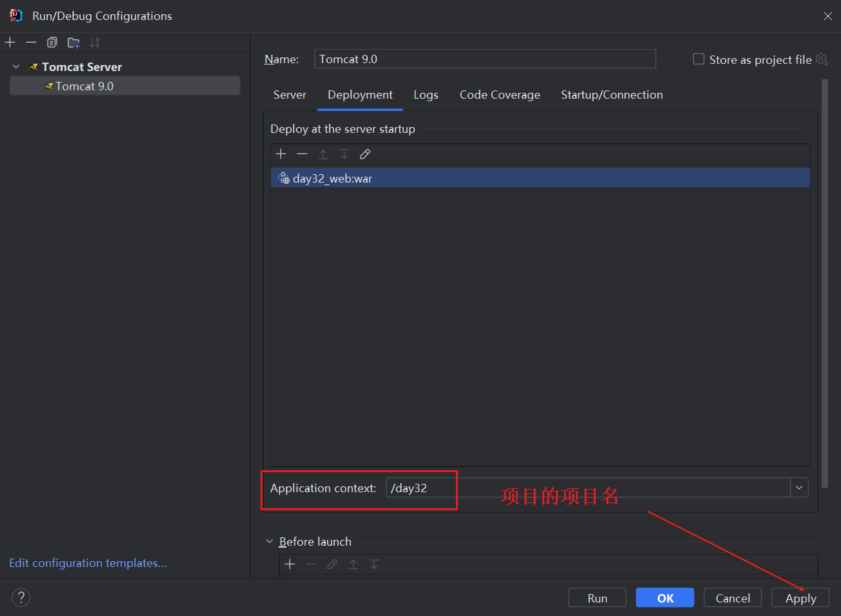This screenshot has height=616, width=841.
Task: Add a new run configuration
Action: (x=10, y=43)
